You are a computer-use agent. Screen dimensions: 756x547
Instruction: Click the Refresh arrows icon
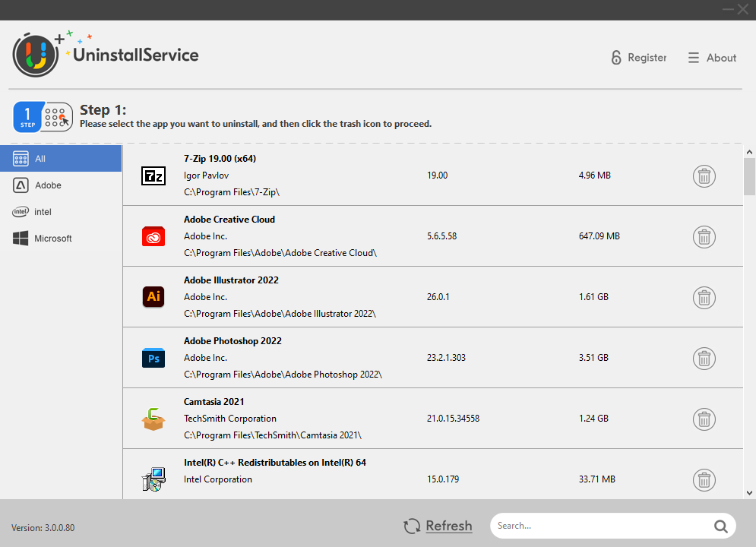pyautogui.click(x=412, y=526)
